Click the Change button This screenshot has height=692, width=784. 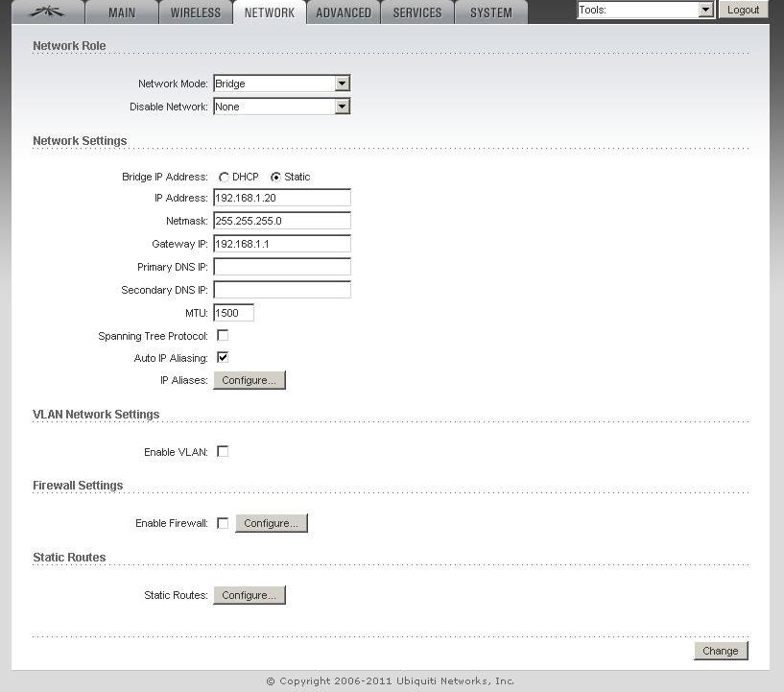coord(721,651)
